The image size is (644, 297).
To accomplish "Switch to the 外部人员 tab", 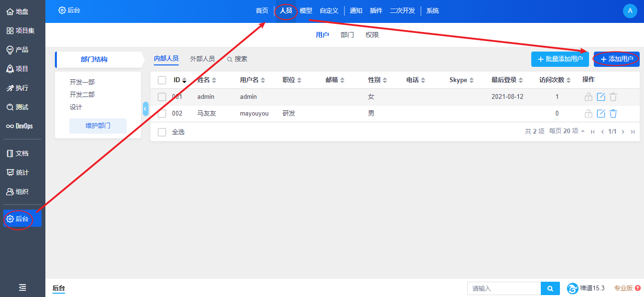I will (202, 59).
